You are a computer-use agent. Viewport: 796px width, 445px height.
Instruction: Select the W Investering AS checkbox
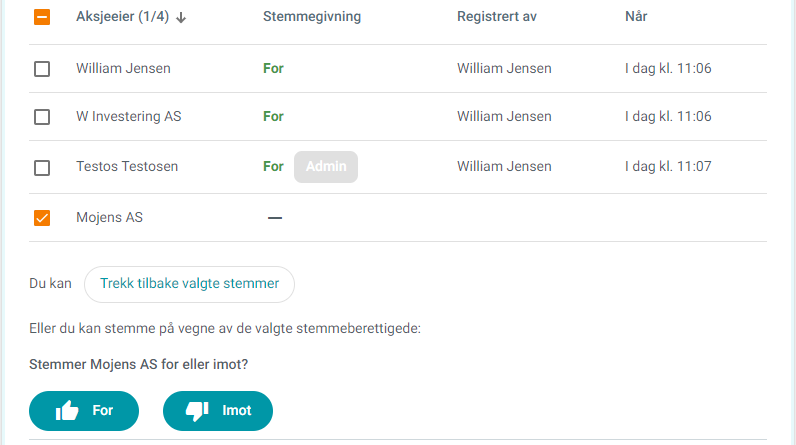point(42,117)
